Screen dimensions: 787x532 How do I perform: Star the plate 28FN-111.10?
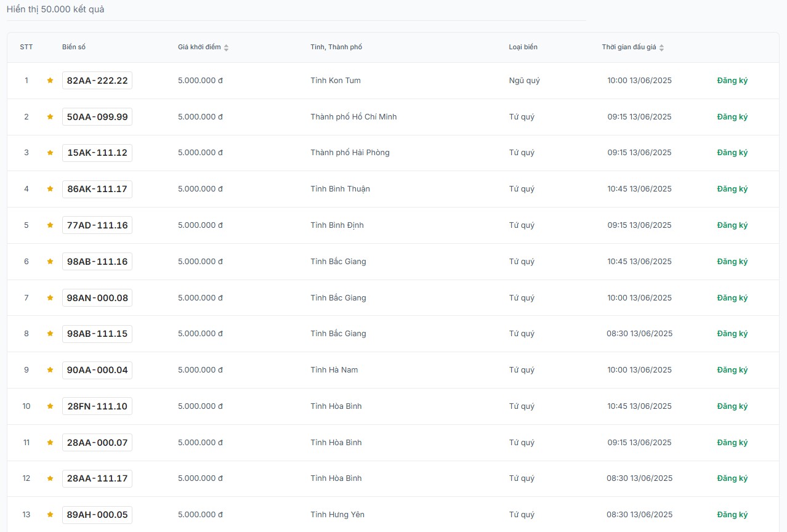coord(50,406)
